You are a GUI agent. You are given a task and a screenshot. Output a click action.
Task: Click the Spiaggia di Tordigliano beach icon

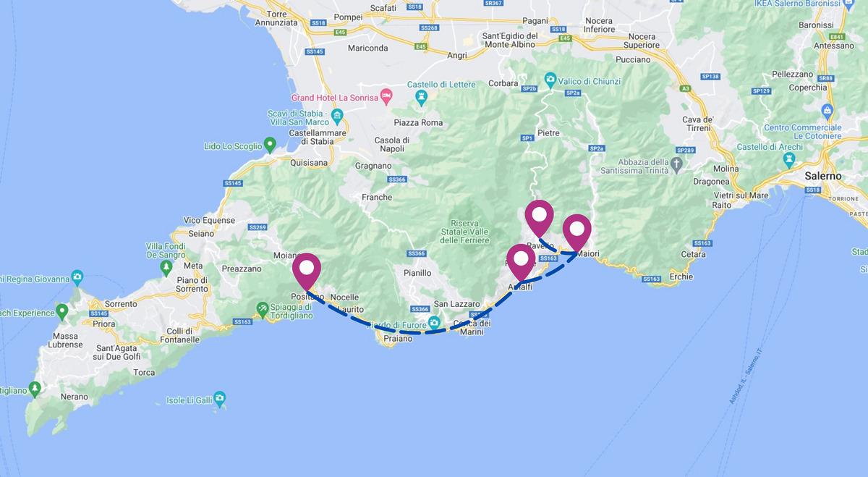(262, 308)
